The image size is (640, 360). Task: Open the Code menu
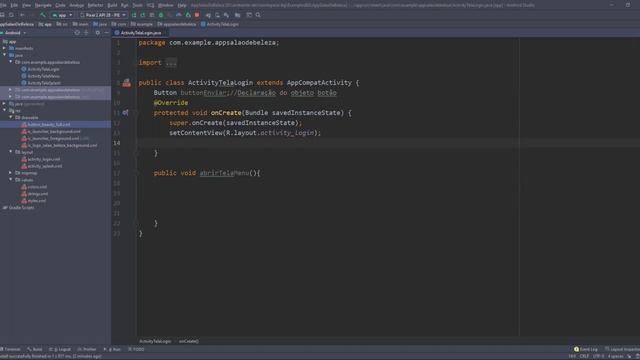tap(60, 5)
